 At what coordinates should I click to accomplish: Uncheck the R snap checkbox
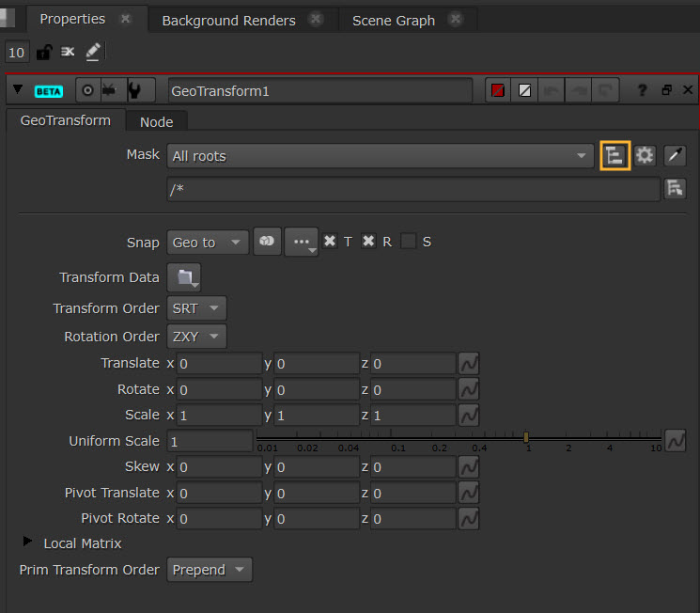click(x=369, y=242)
